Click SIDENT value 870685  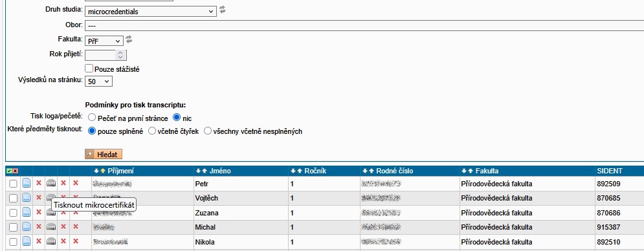click(608, 199)
